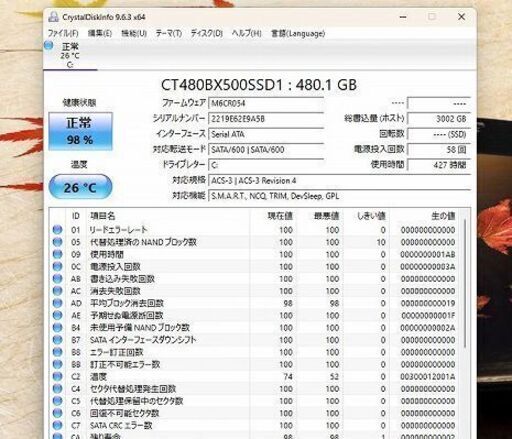The height and width of the screenshot is (439, 512).
Task: Click the 正常 98 % health status button
Action: (x=80, y=131)
